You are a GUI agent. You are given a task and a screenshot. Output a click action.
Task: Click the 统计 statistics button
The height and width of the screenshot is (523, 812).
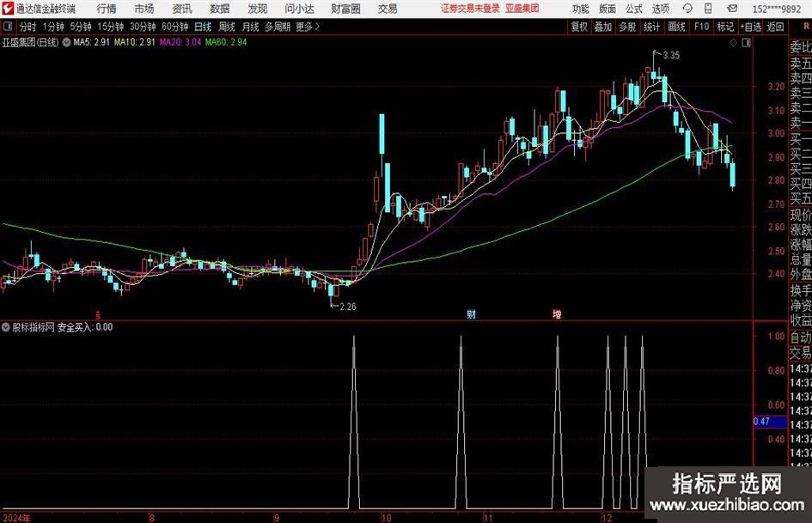[652, 27]
